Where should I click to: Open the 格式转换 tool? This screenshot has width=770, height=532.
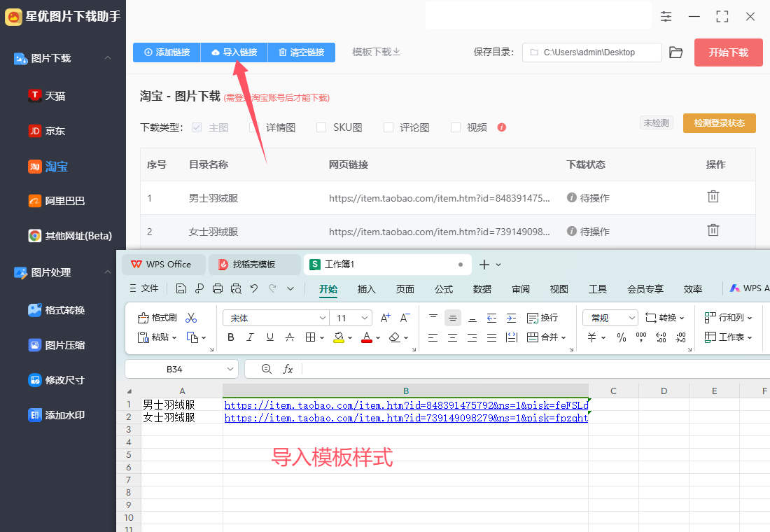pos(57,310)
